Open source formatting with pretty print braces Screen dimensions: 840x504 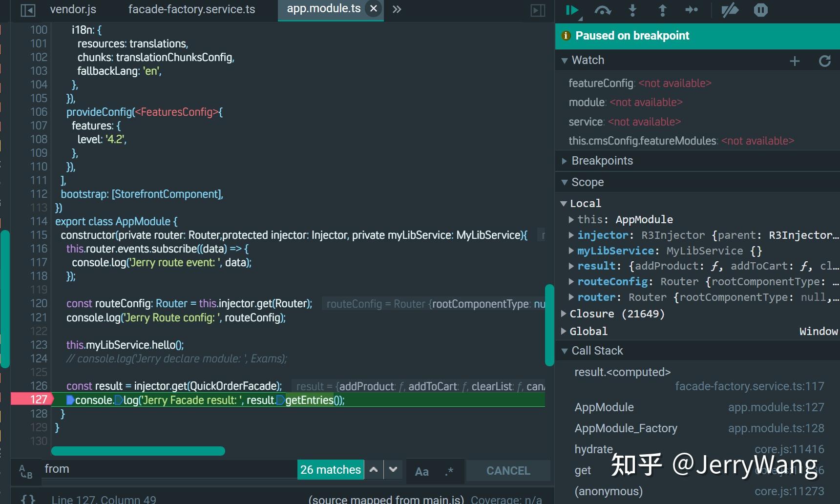[28, 499]
